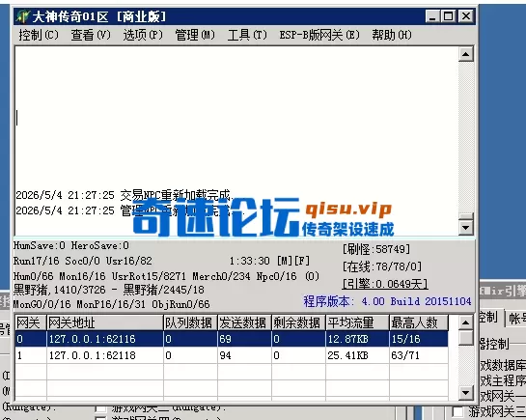Click the MonG0/0/16 MonP16/16/31 line
The width and height of the screenshot is (526, 420).
(111, 304)
